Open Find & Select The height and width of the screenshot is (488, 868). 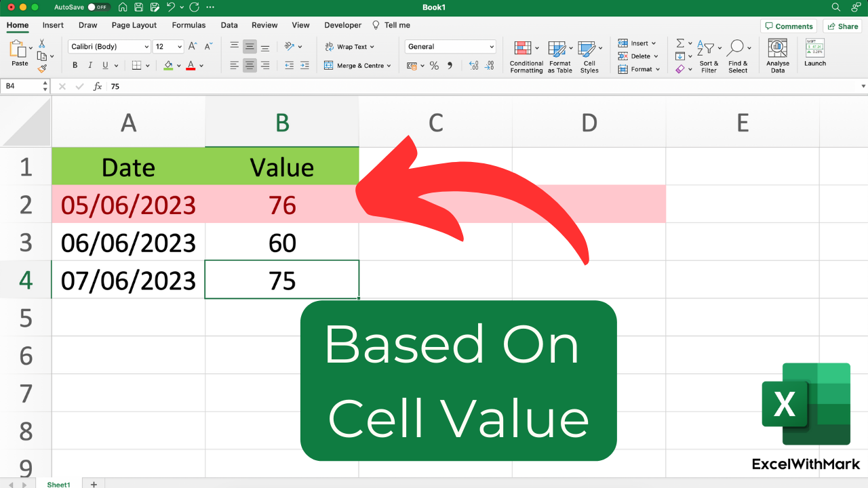point(738,57)
